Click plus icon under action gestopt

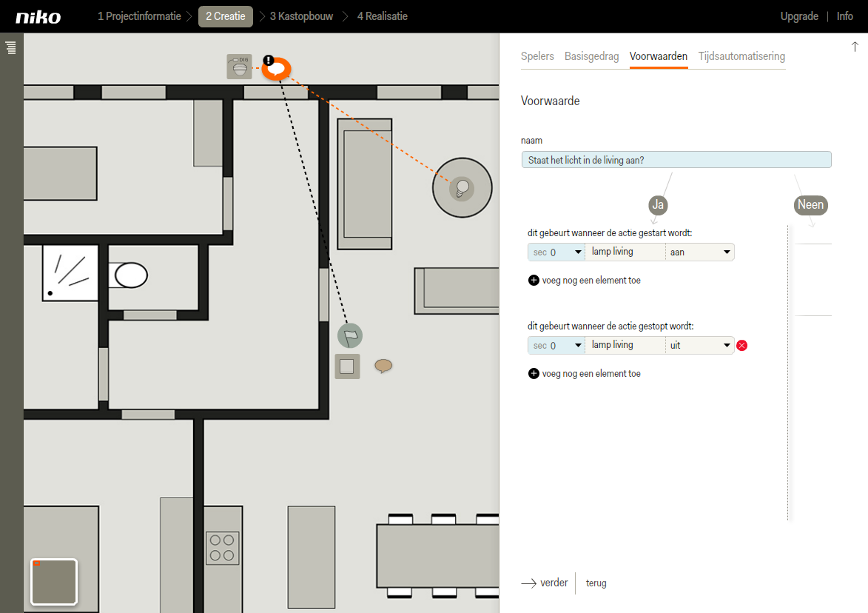pos(534,374)
